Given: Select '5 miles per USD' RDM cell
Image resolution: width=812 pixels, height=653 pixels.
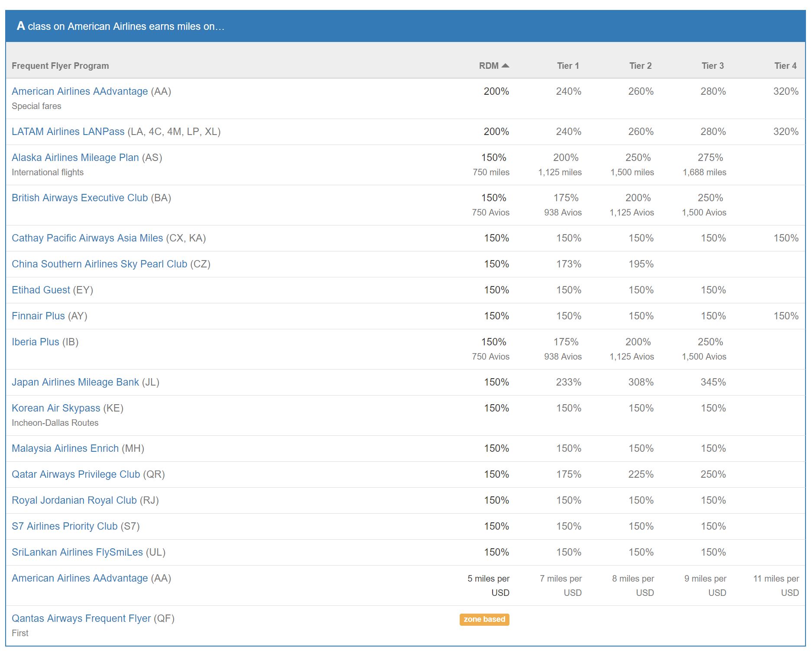Looking at the screenshot, I should coord(488,585).
